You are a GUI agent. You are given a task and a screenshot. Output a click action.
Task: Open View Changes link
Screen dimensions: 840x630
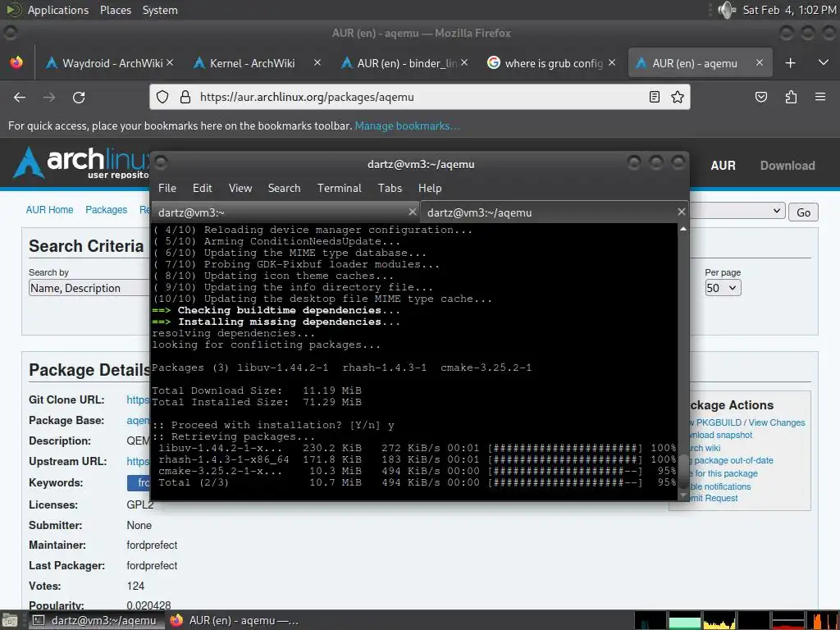pyautogui.click(x=776, y=422)
